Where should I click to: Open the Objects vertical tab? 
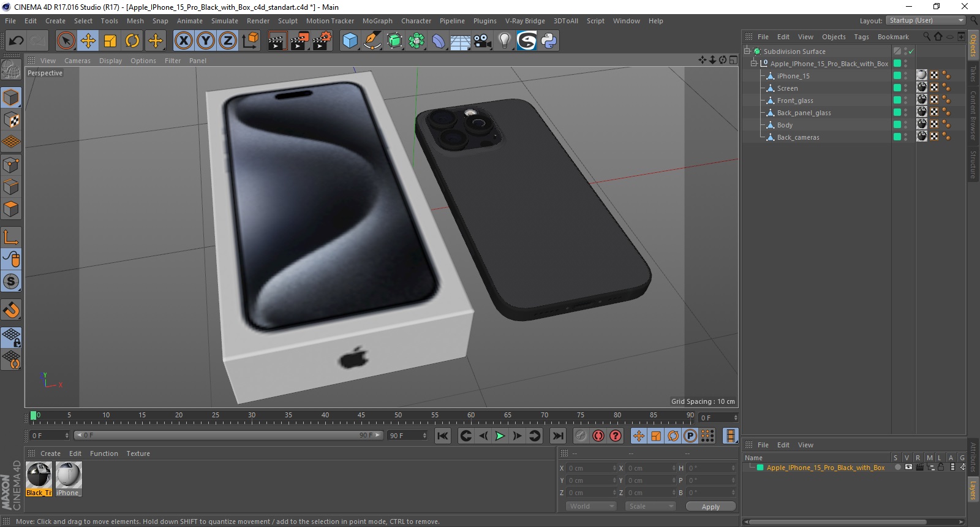pyautogui.click(x=973, y=45)
